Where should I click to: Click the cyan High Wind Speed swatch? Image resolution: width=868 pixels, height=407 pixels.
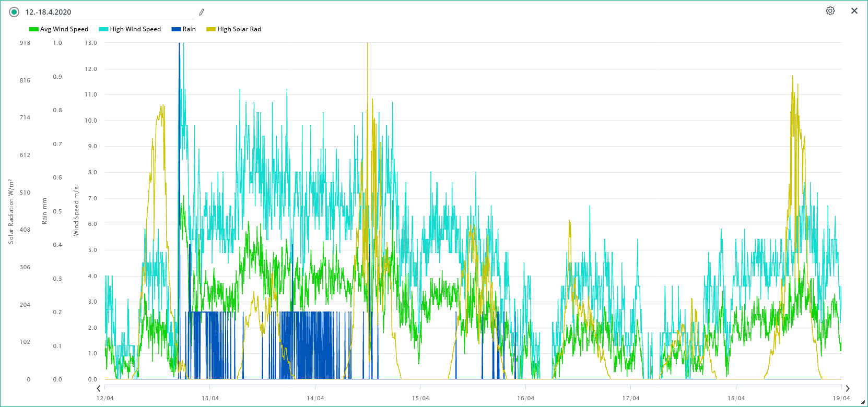point(103,29)
